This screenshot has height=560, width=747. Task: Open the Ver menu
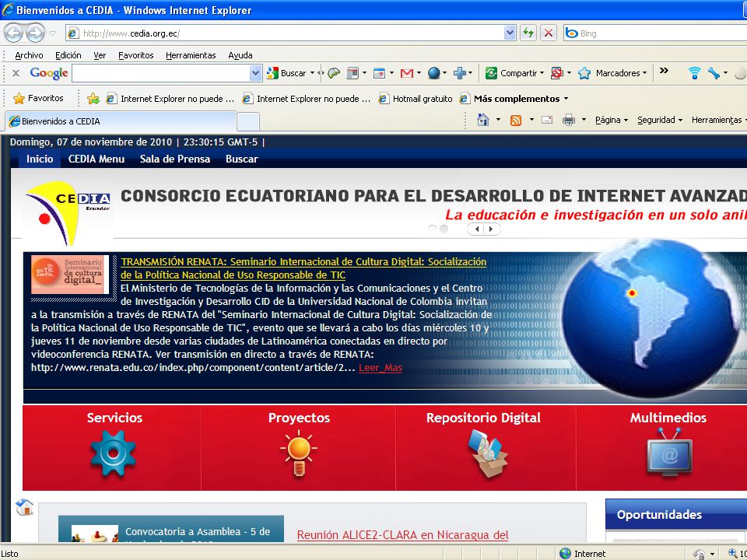pos(100,55)
